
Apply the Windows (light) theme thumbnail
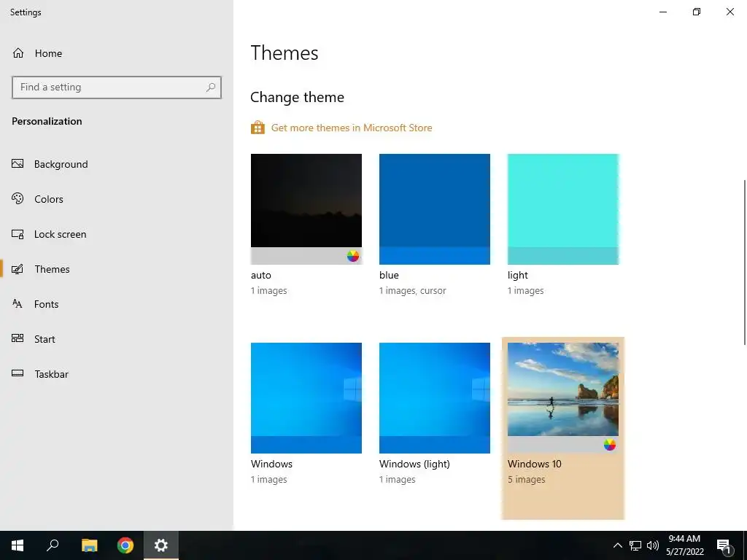coord(435,398)
